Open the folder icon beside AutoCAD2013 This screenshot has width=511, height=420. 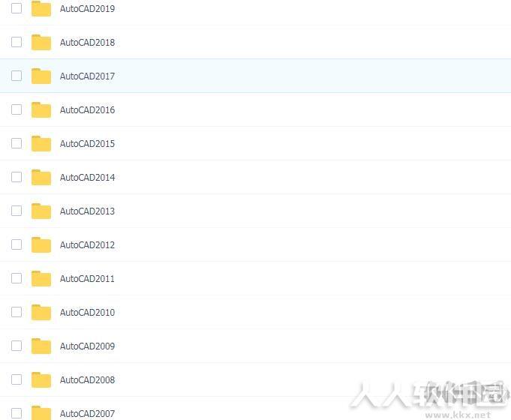click(x=41, y=211)
